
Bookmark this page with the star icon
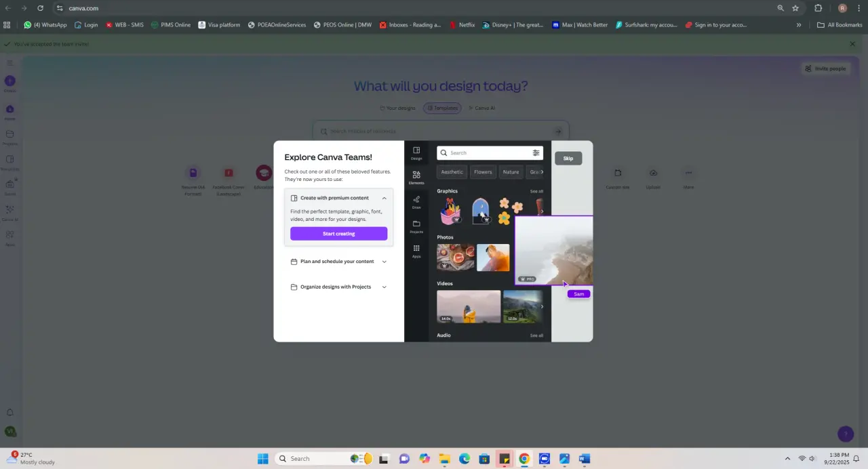click(x=795, y=8)
